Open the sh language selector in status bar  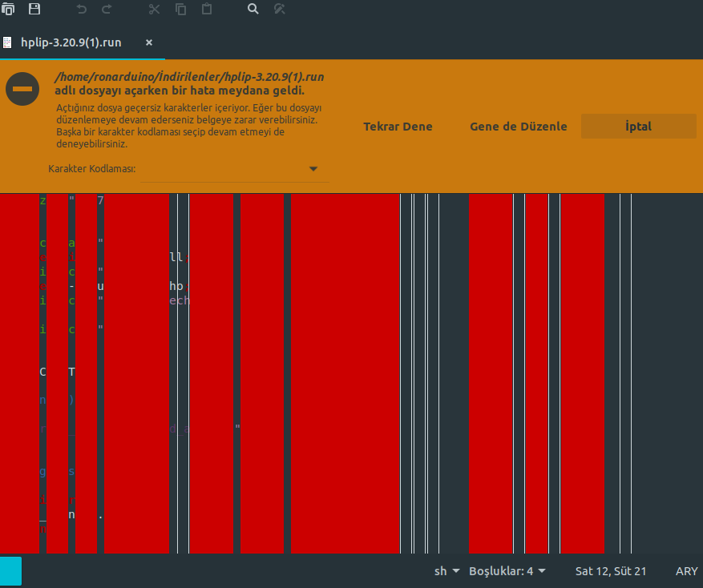point(446,571)
